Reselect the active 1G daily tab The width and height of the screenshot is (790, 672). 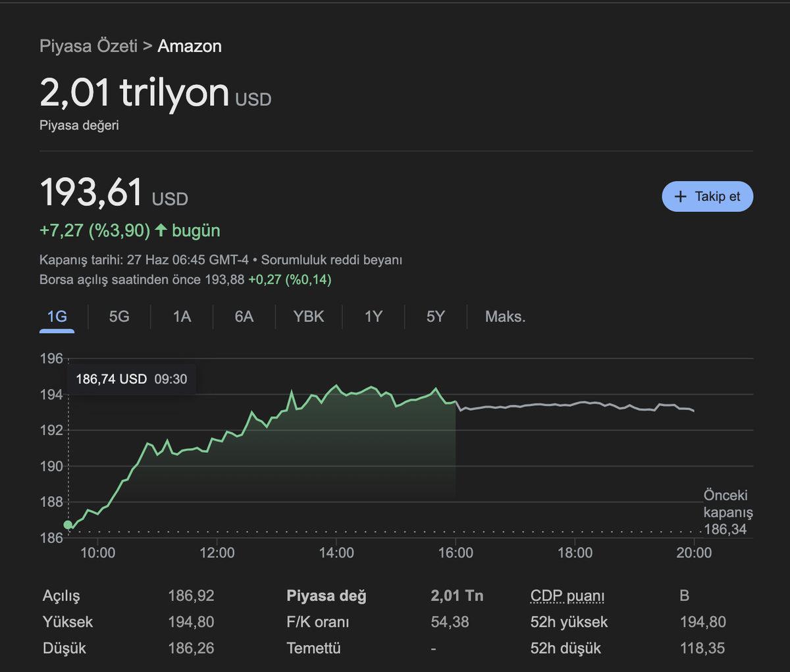[57, 317]
